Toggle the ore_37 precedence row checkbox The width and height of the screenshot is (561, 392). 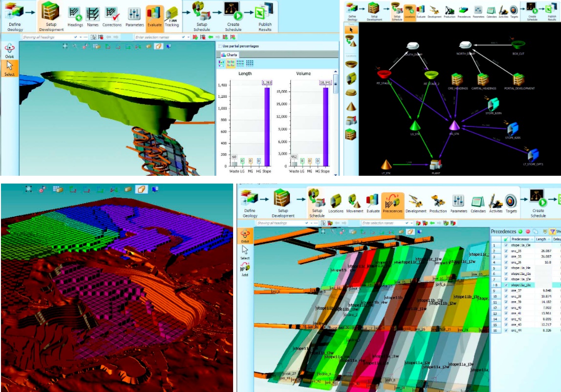[506, 290]
